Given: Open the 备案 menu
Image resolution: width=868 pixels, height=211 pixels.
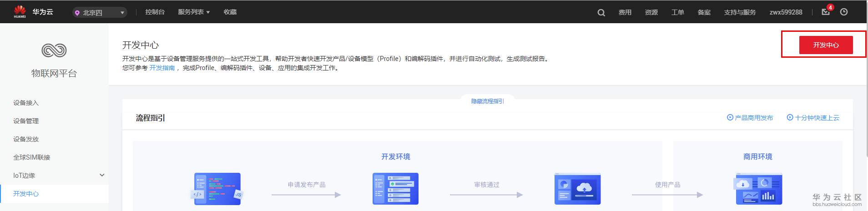Looking at the screenshot, I should (704, 12).
